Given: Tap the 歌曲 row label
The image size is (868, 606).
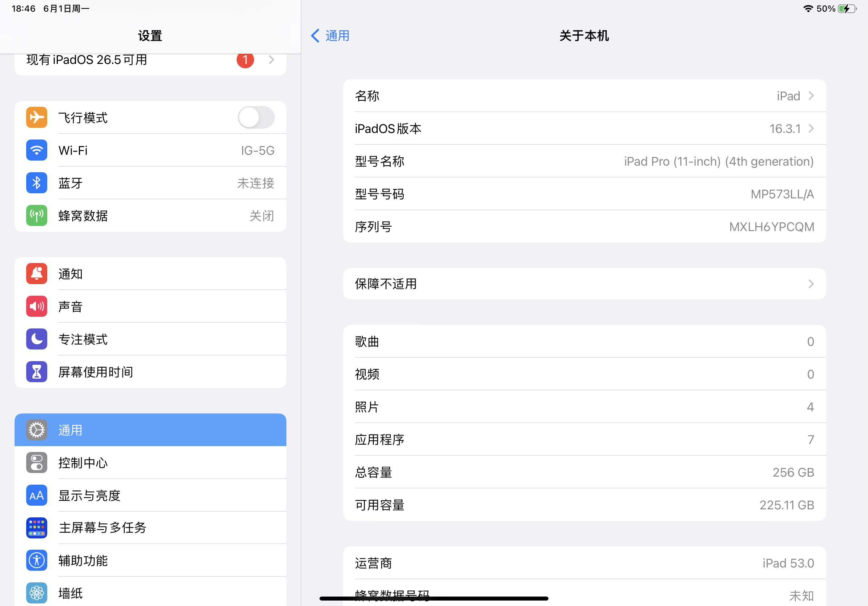Looking at the screenshot, I should (367, 342).
